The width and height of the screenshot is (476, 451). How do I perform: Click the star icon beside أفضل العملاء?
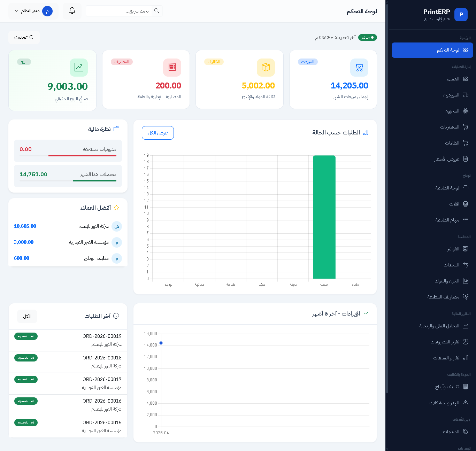point(116,208)
